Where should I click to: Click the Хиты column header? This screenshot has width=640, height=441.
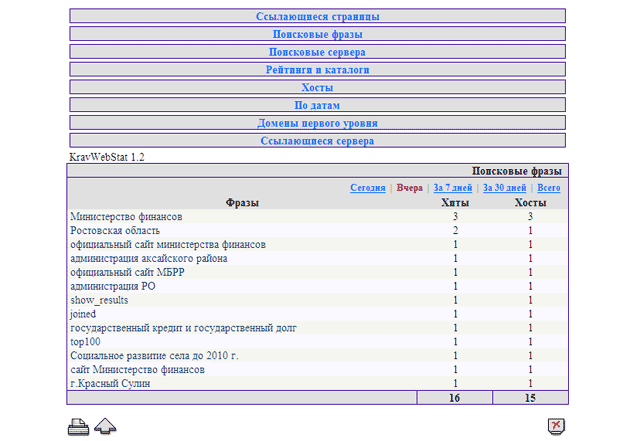(455, 203)
